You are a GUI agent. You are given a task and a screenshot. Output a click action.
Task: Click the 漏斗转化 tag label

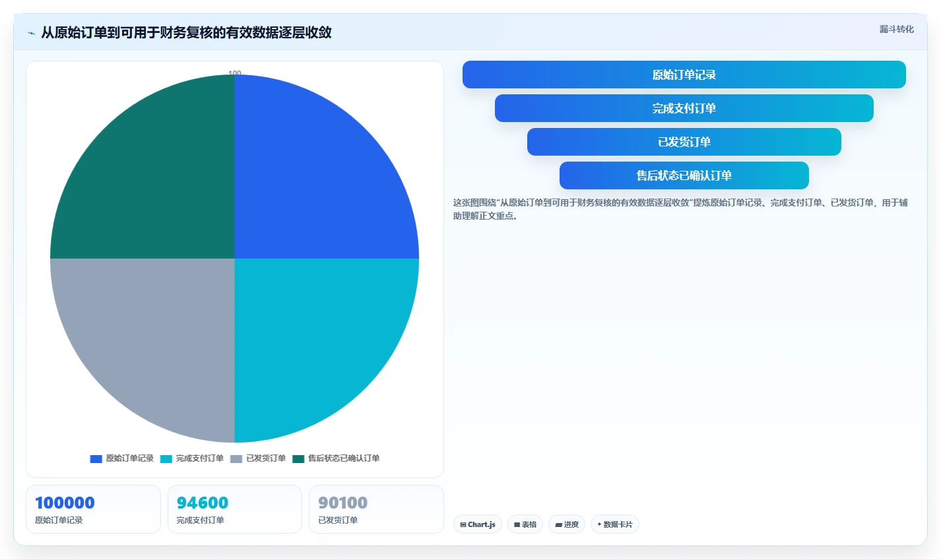click(x=896, y=29)
